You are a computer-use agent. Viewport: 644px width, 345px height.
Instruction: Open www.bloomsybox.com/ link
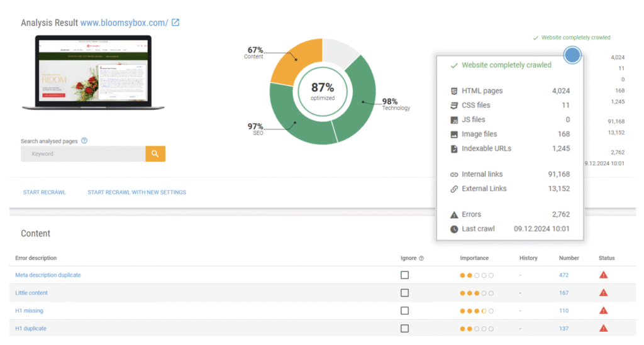pos(124,23)
